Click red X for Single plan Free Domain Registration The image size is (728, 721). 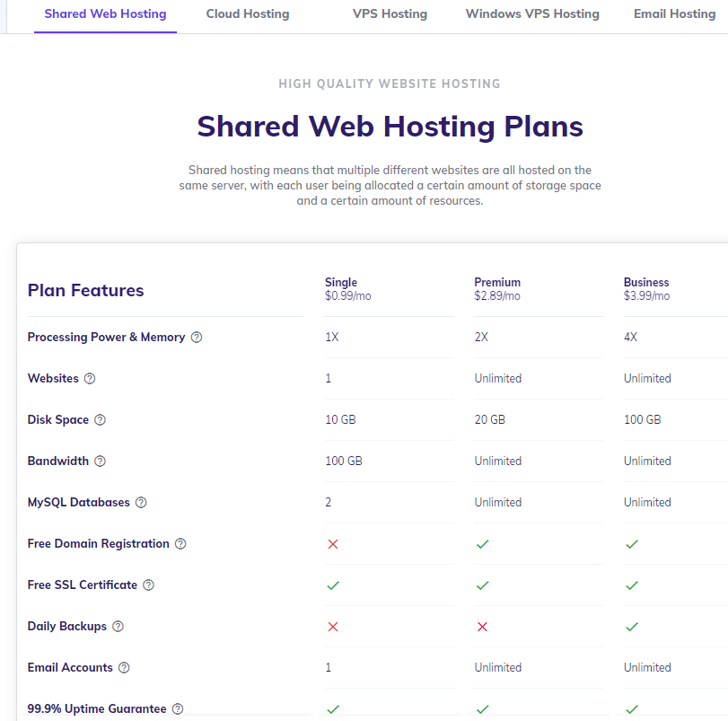333,544
